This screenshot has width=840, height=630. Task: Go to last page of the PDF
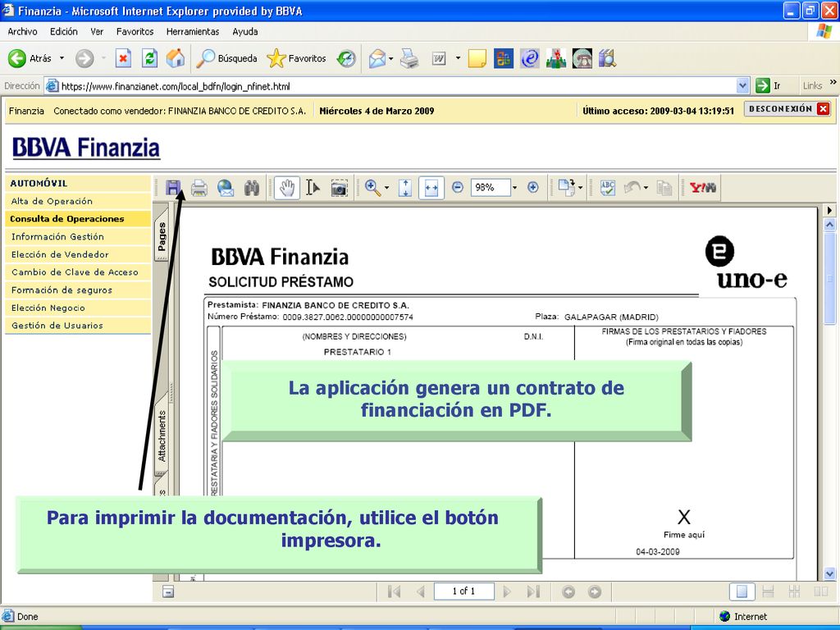pos(533,591)
